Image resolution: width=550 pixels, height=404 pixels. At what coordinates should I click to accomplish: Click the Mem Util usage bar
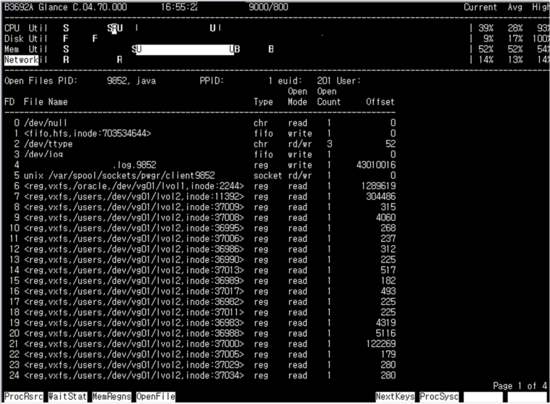(185, 49)
